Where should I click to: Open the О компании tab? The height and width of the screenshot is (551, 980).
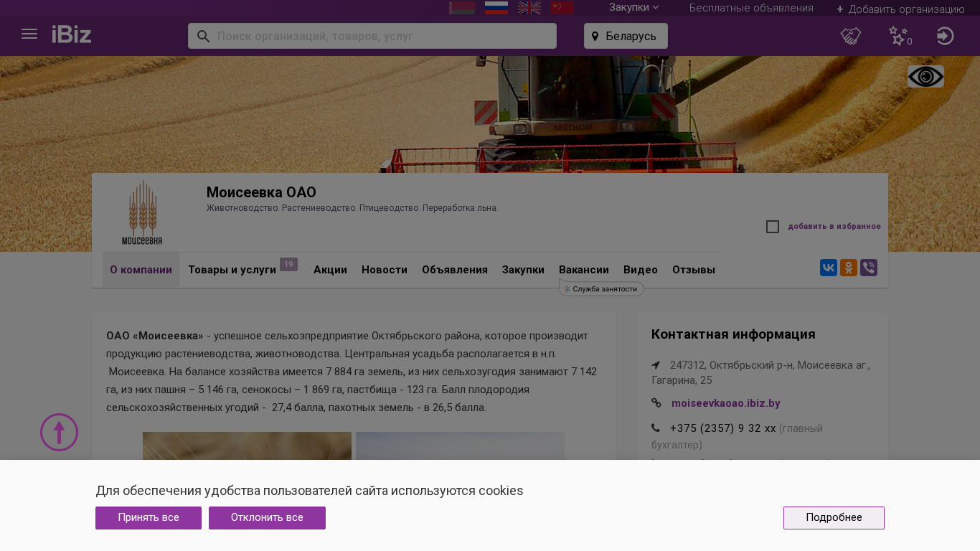pos(141,270)
